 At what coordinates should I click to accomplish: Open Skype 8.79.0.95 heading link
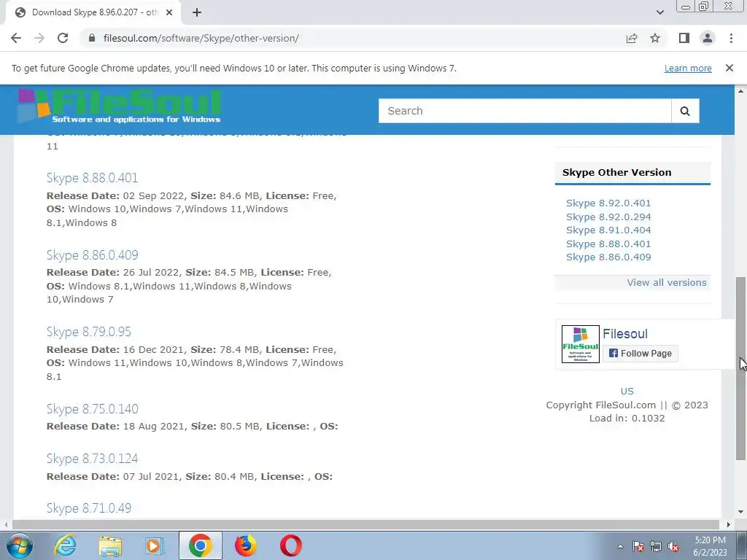[x=88, y=332]
